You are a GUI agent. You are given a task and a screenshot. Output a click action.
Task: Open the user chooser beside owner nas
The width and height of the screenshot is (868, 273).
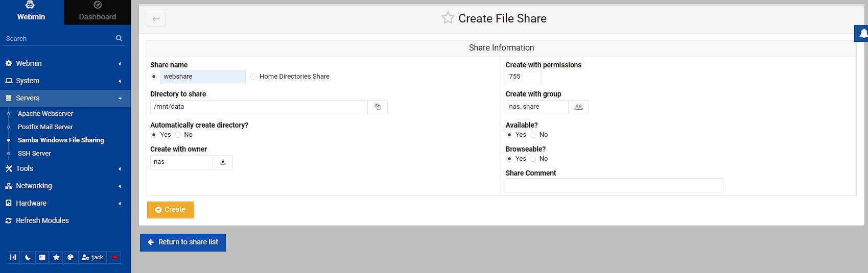pyautogui.click(x=223, y=162)
